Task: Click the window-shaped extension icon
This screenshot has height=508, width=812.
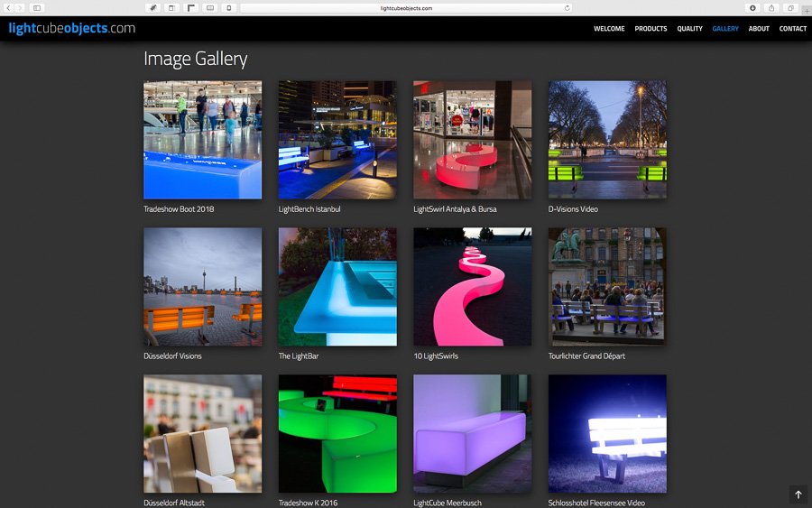Action: [171, 8]
